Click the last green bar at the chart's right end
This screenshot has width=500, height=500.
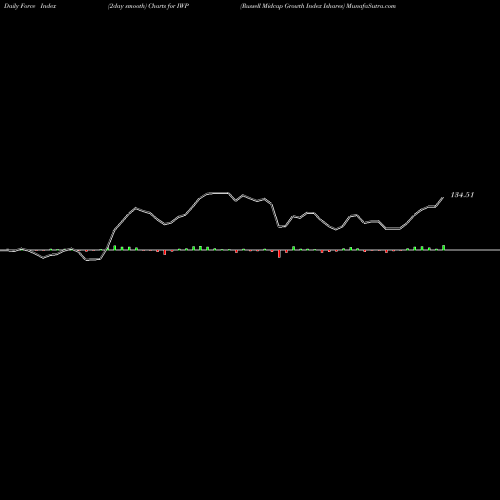coord(443,247)
